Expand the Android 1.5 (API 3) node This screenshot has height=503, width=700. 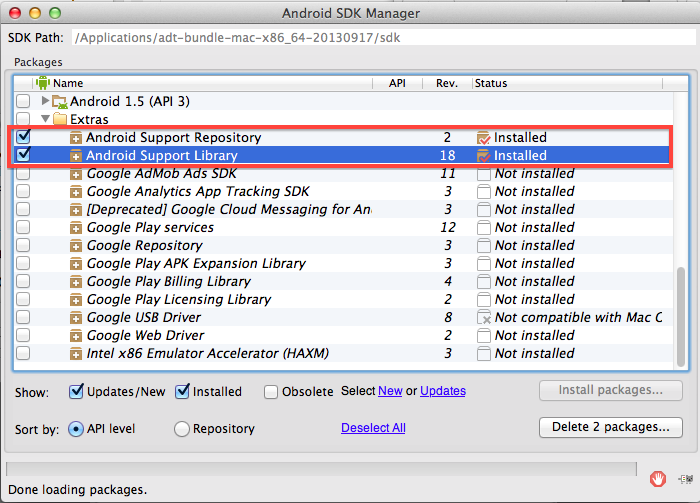45,101
